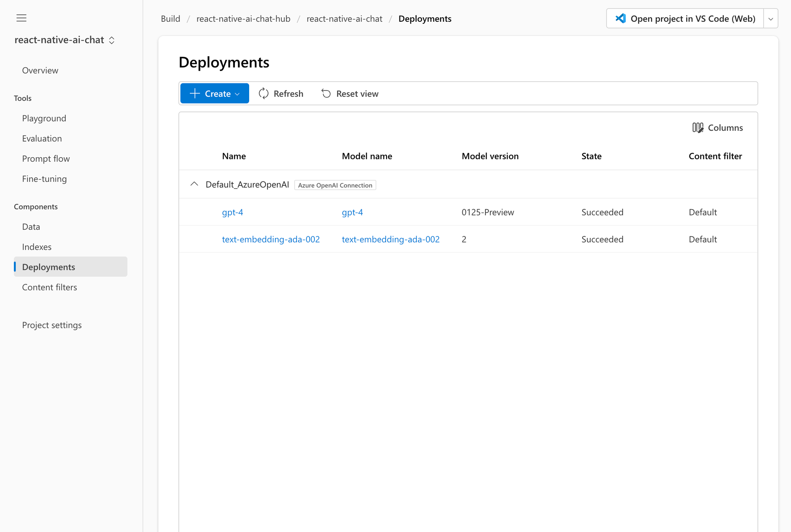Navigate to the Fine-tuning section
Viewport: 791px width, 532px height.
[x=44, y=178]
